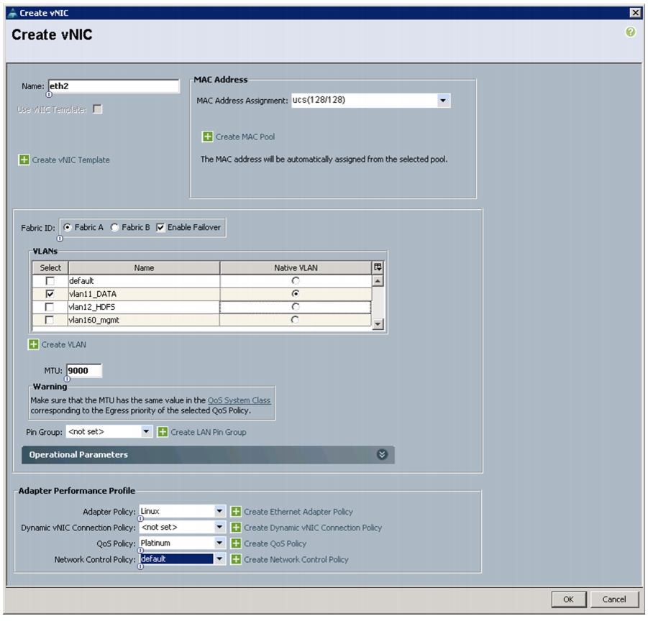Click the Create vNIC Template link text
This screenshot has width=648, height=644.
pos(70,160)
